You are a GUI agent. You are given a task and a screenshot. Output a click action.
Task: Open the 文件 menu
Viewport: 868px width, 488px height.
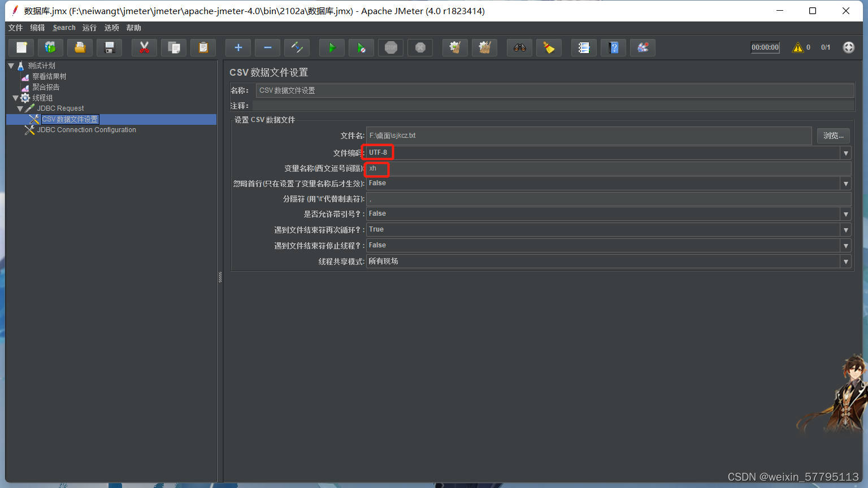[16, 28]
